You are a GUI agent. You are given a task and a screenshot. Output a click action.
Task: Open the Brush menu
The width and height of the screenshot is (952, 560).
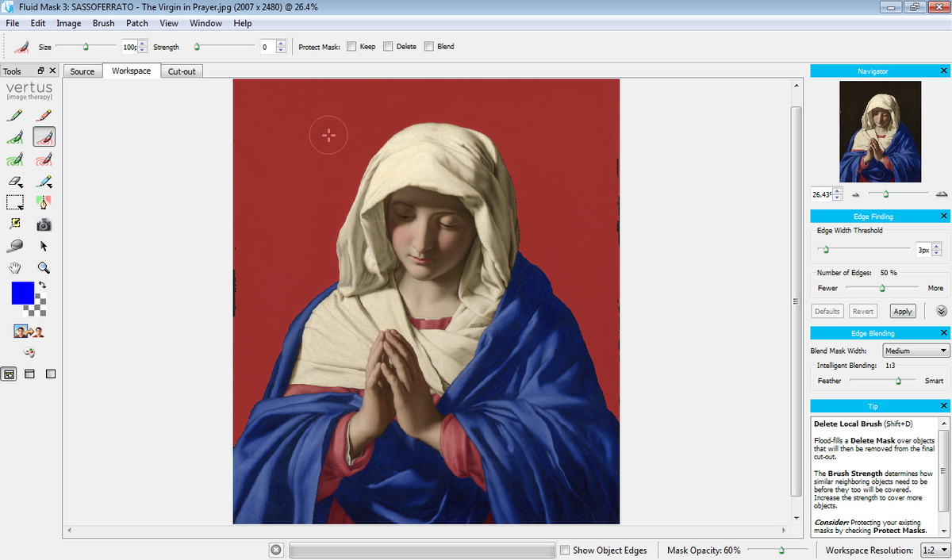pyautogui.click(x=104, y=23)
